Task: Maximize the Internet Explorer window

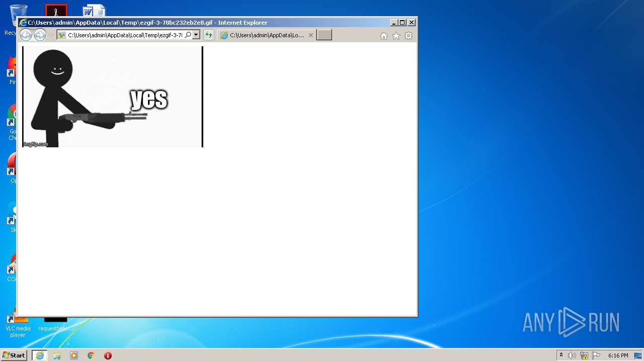Action: point(403,23)
